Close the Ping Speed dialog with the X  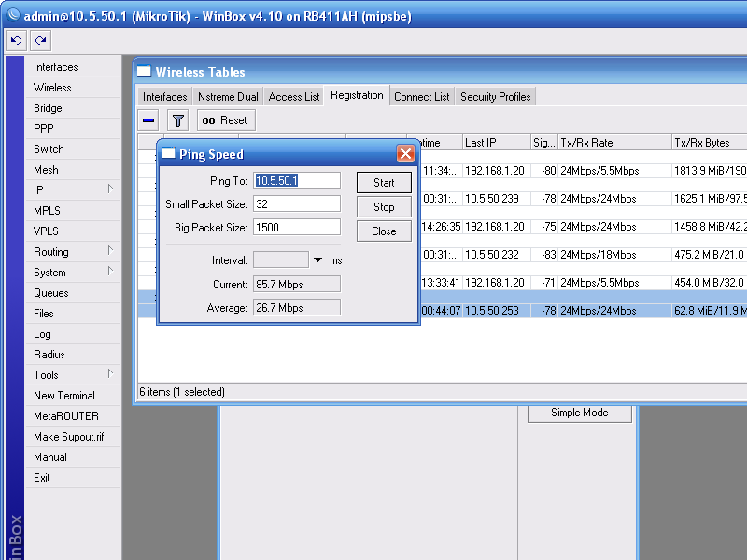pos(405,153)
